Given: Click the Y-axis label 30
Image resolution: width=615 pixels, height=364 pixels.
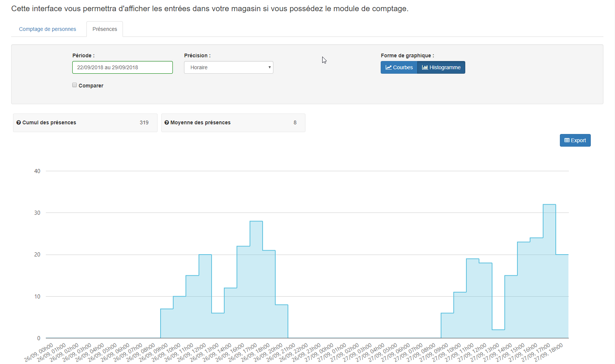Looking at the screenshot, I should click(x=37, y=213).
